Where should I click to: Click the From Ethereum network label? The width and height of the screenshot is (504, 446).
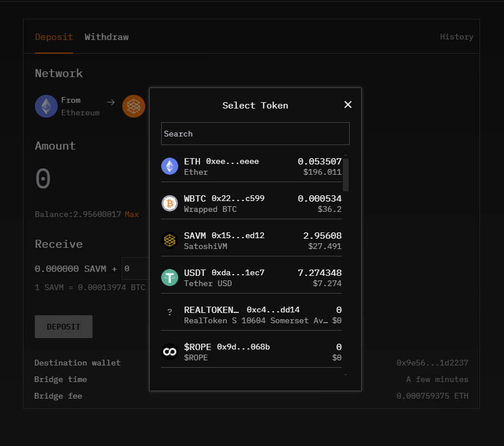point(81,106)
